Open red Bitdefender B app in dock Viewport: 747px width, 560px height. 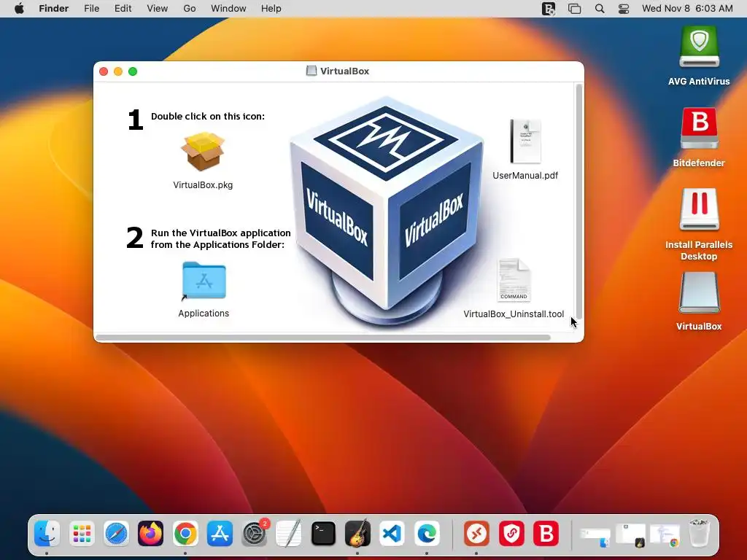pyautogui.click(x=546, y=533)
